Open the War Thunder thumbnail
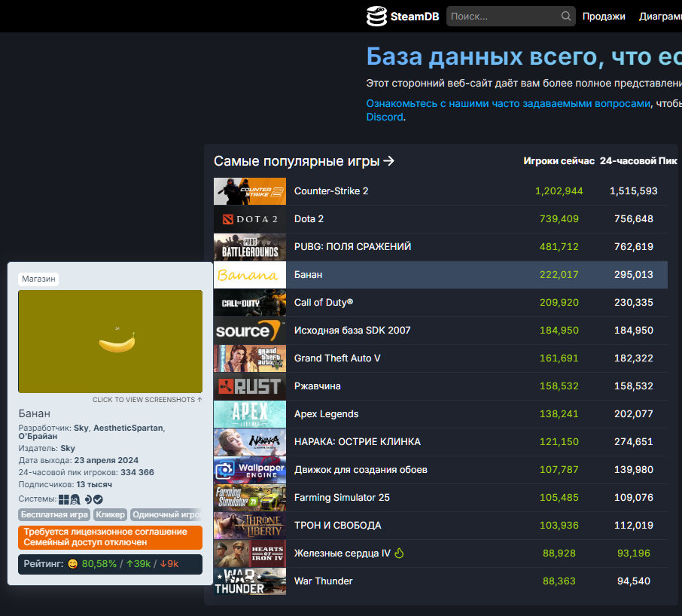The height and width of the screenshot is (616, 682). coord(250,581)
